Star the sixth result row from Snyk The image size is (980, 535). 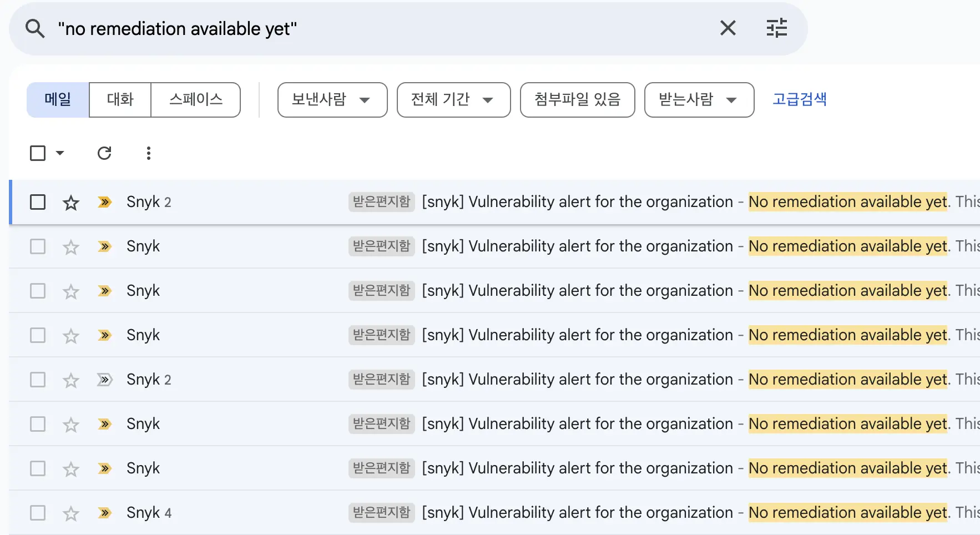click(71, 425)
